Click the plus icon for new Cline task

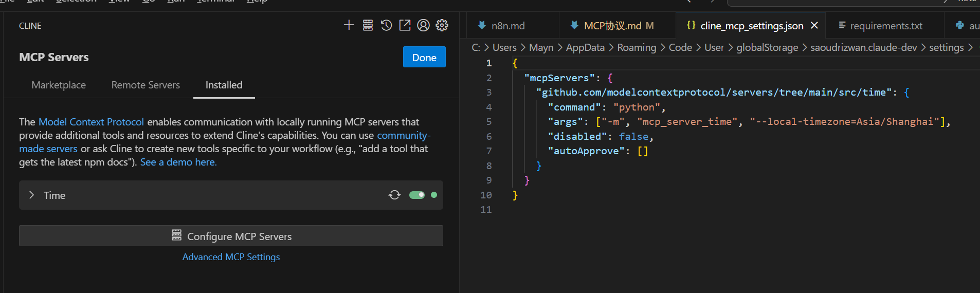349,25
